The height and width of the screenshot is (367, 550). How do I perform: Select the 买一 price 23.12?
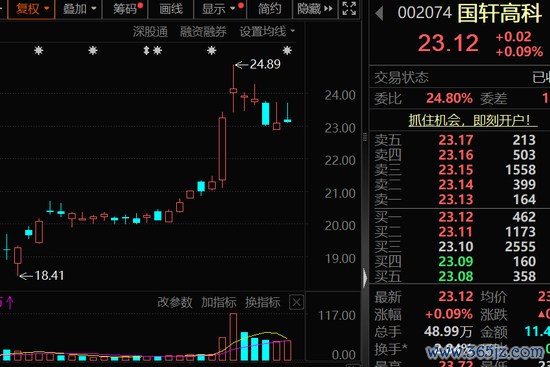[456, 217]
